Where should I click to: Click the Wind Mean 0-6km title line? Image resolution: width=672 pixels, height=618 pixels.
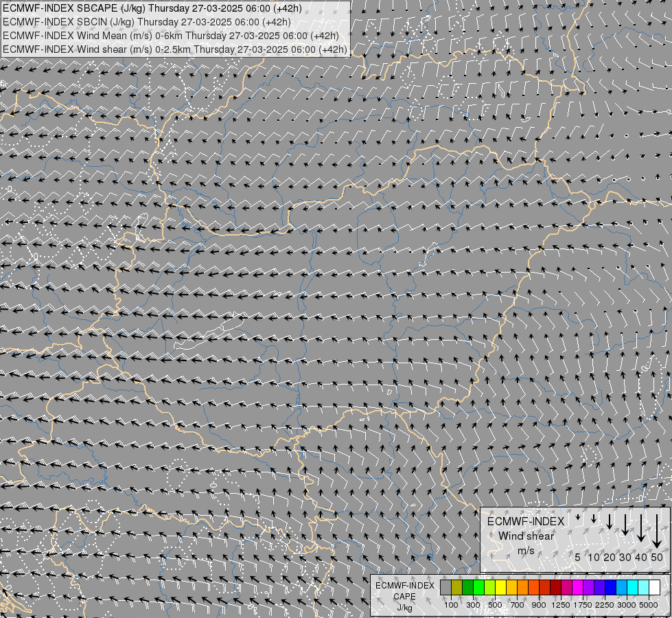(170, 36)
